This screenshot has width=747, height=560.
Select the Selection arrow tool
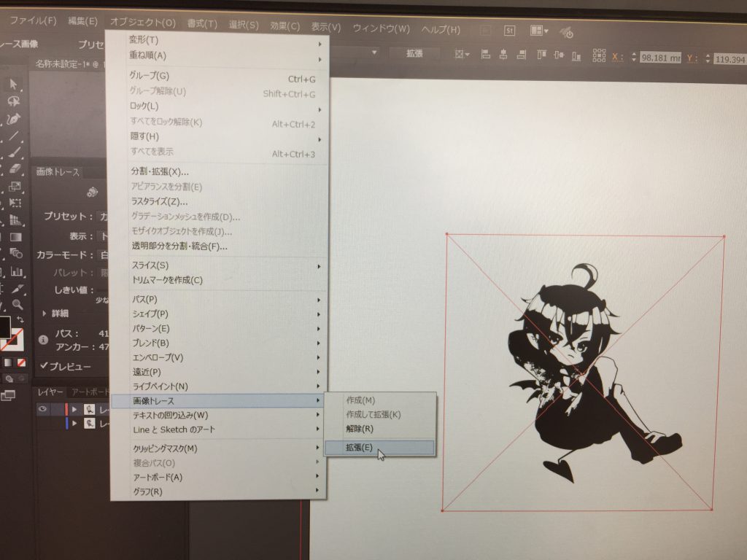13,85
